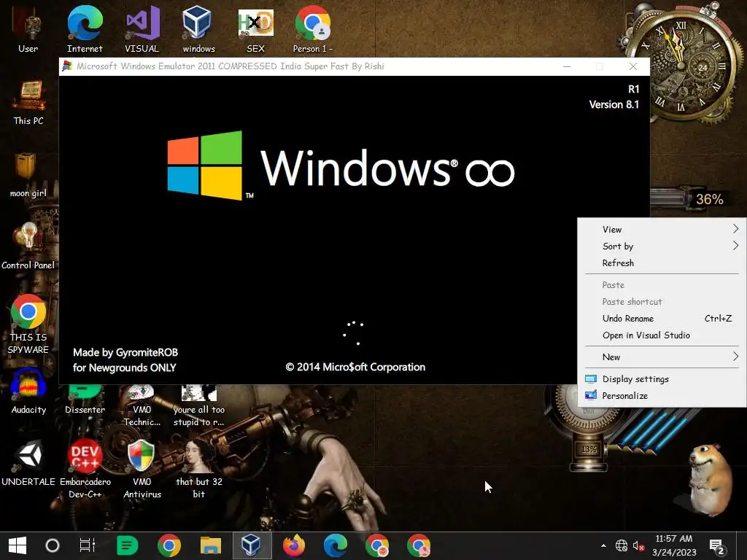
Task: Select the 'windows' VirtualBox desktop icon
Action: [198, 29]
